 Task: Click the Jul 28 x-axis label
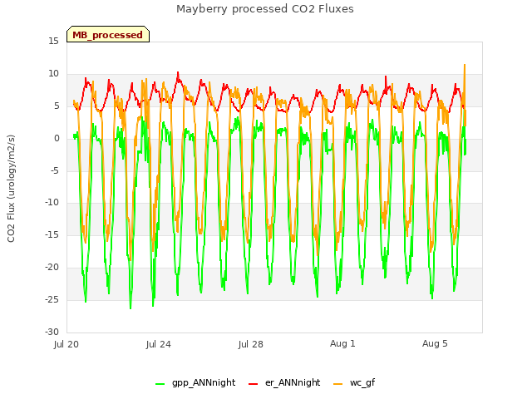[251, 344]
